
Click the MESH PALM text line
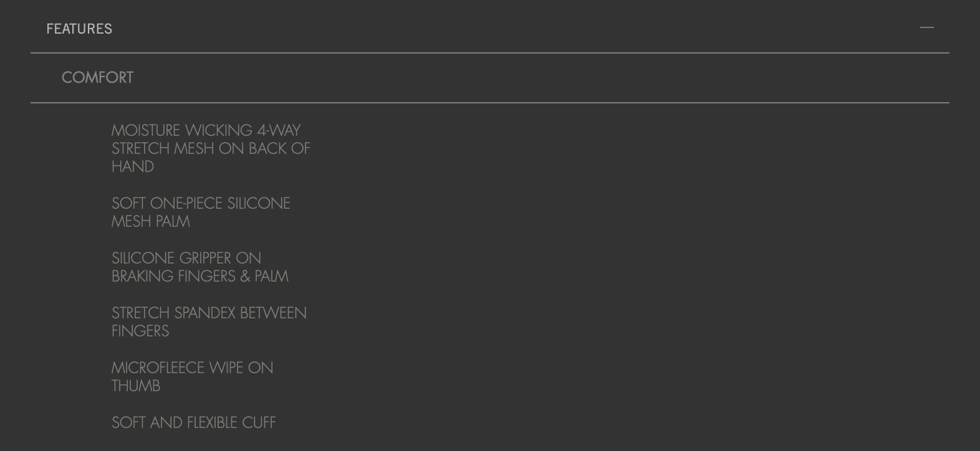151,222
